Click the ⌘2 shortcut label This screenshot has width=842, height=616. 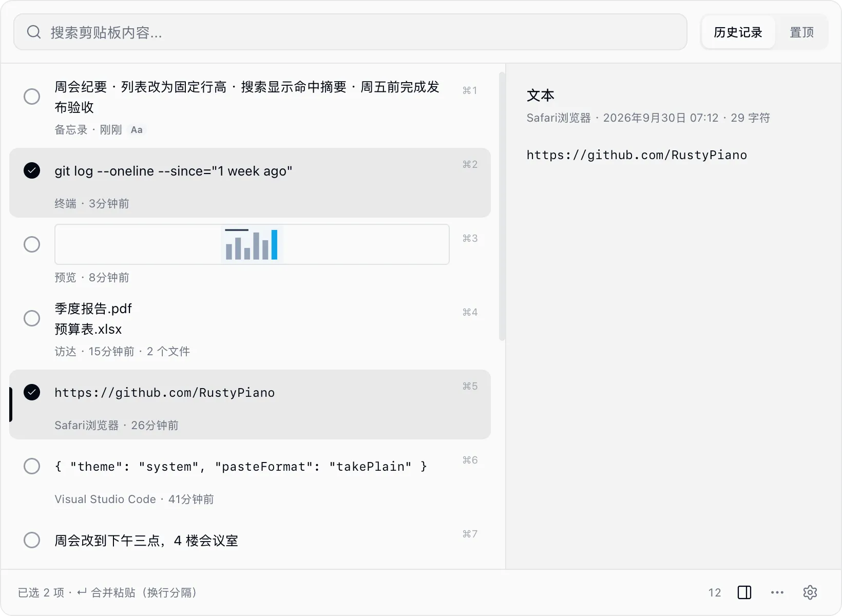click(470, 164)
